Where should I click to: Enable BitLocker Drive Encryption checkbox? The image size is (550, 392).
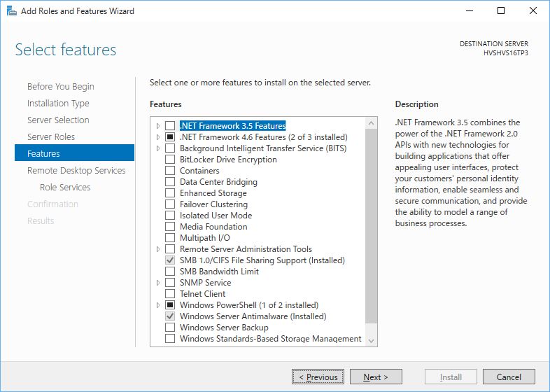click(170, 160)
